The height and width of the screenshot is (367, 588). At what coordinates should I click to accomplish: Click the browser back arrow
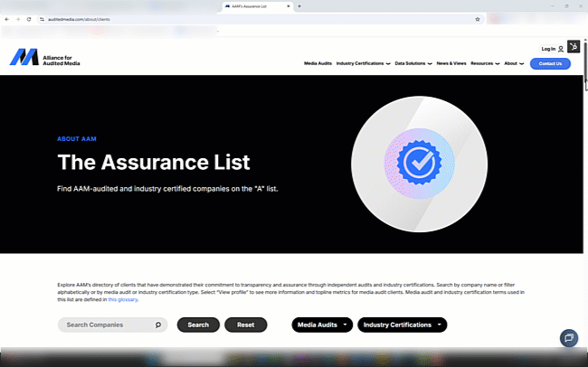6,19
